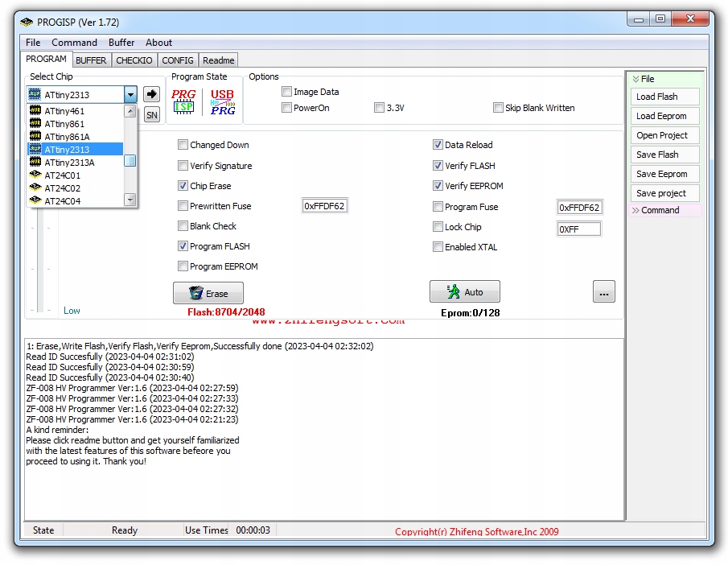Click the ellipsis button next to Auto

click(604, 292)
